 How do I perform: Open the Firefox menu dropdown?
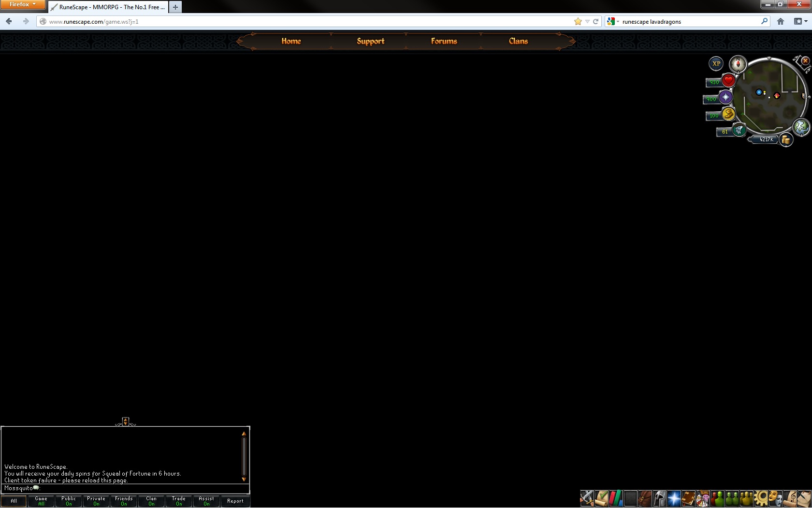[23, 4]
